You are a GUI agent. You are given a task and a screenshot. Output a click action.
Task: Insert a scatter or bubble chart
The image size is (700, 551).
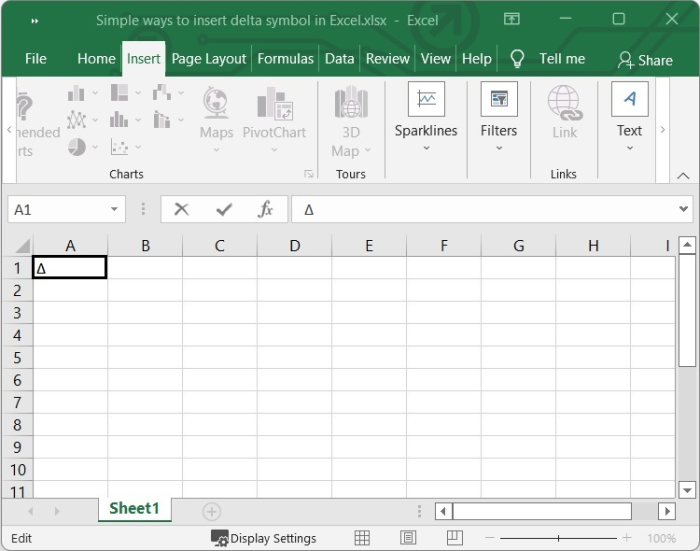coord(119,147)
